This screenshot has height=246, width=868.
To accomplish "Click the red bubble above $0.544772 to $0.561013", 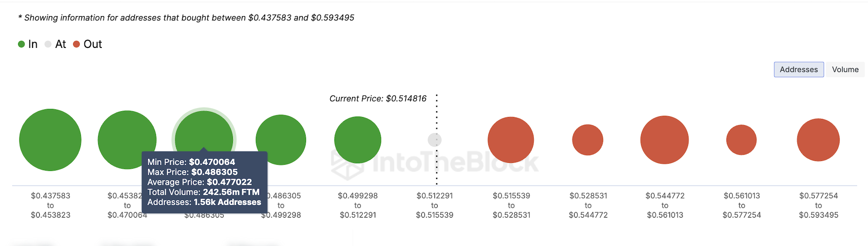I will pyautogui.click(x=665, y=140).
